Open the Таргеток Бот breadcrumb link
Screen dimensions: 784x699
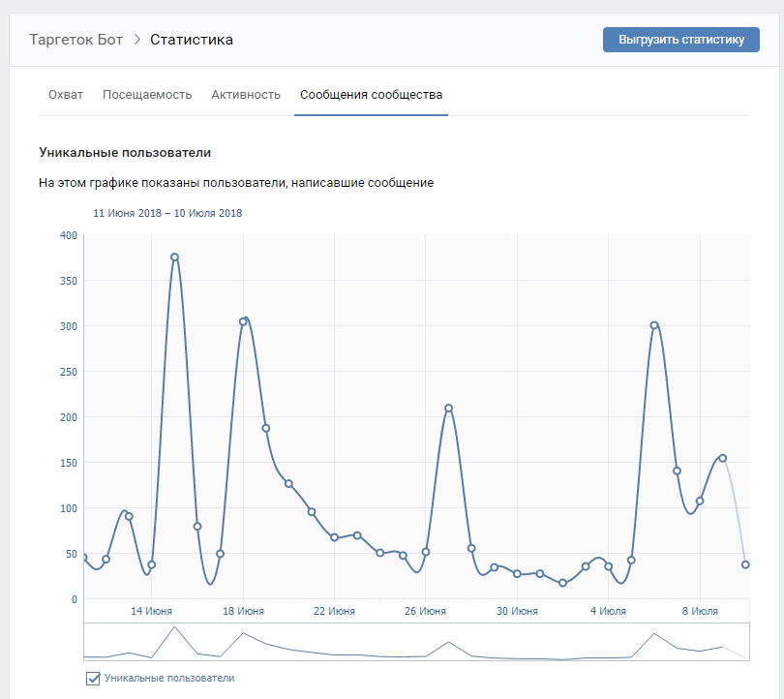[76, 40]
